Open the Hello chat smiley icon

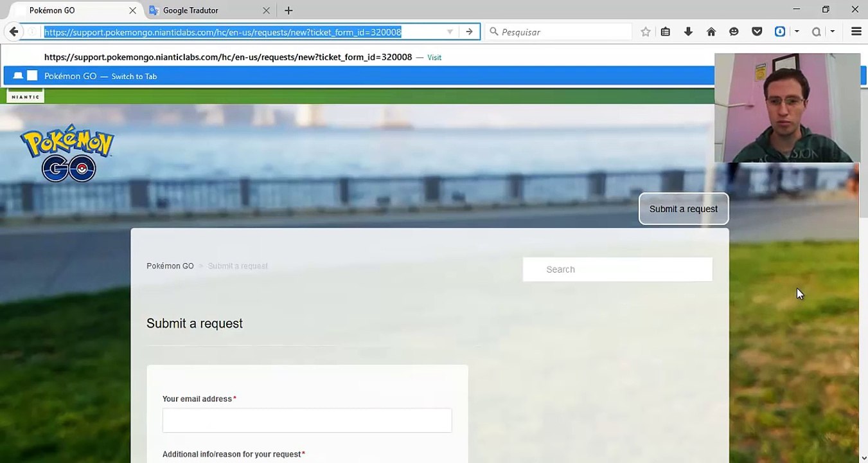(x=734, y=32)
